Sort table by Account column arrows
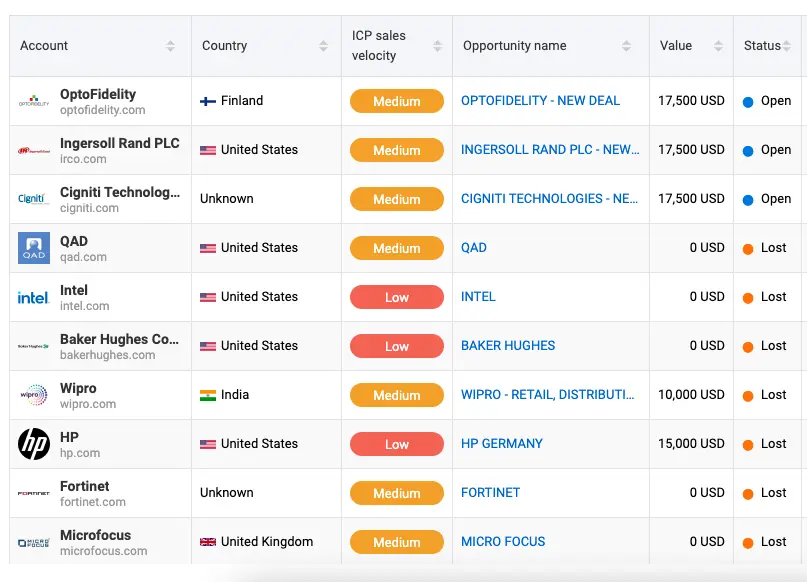Viewport: 807px width, 582px height. 170,46
